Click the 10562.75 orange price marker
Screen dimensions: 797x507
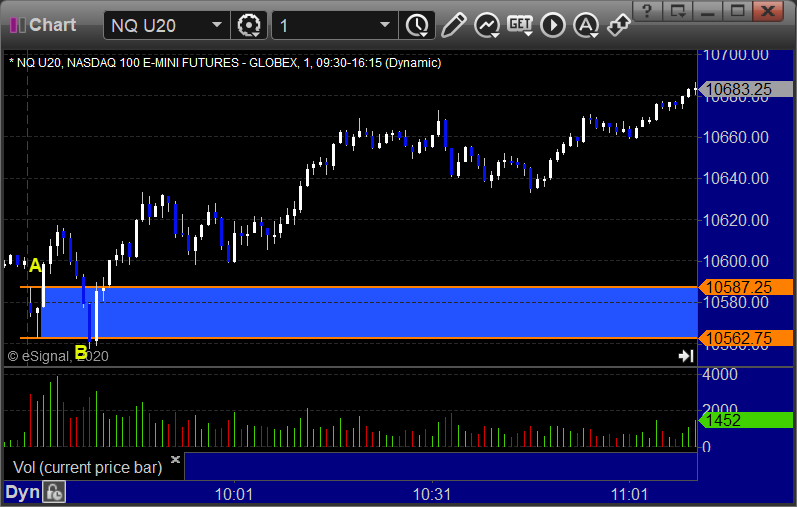pos(746,338)
